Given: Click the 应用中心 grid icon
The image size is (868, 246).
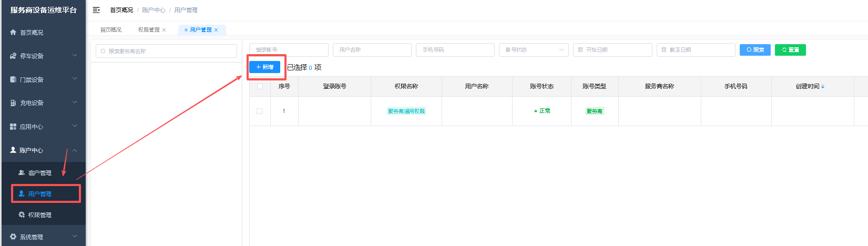Looking at the screenshot, I should 13,127.
